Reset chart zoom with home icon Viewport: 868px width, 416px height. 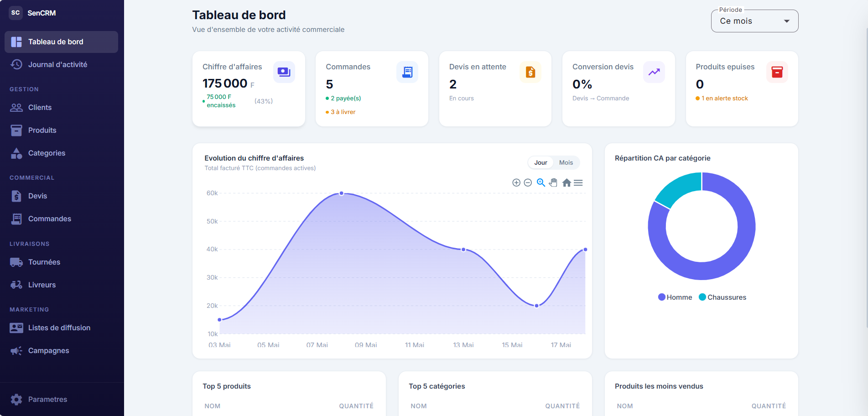(x=567, y=182)
